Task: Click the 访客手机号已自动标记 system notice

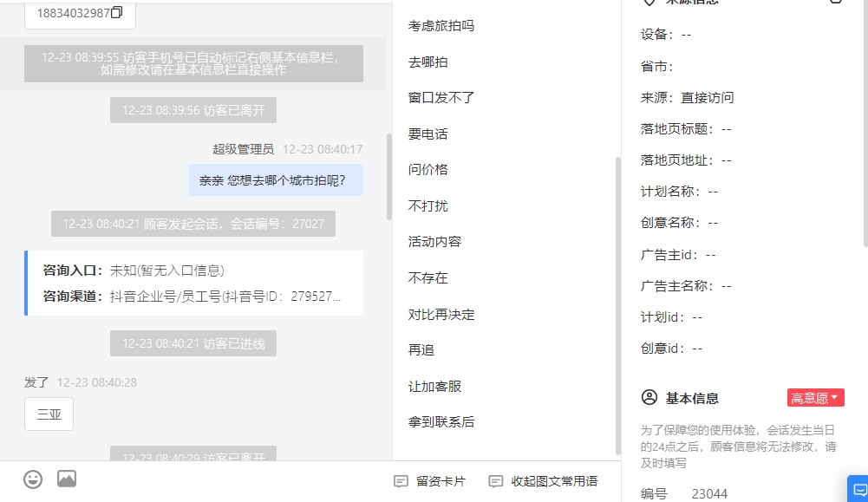Action: point(193,63)
